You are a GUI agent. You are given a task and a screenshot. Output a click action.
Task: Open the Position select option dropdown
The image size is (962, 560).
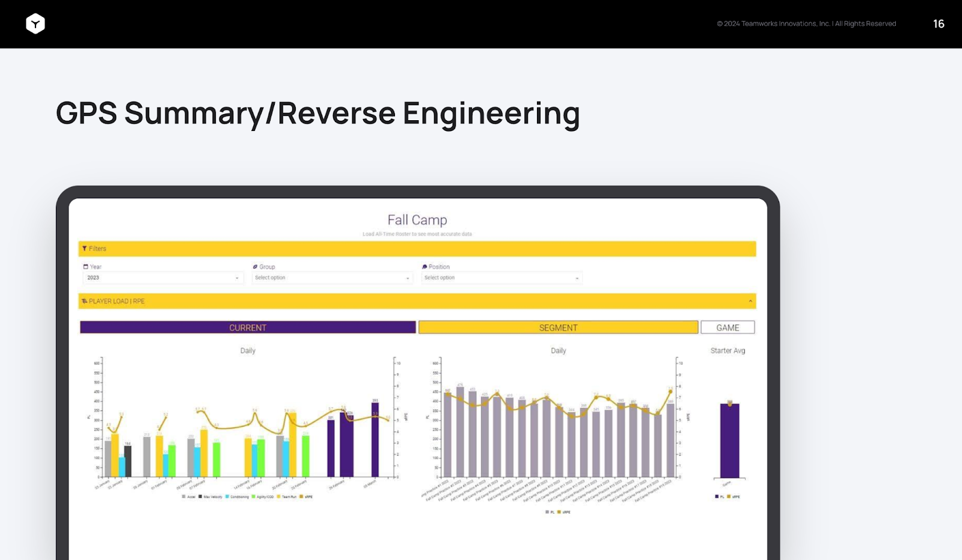pyautogui.click(x=501, y=278)
